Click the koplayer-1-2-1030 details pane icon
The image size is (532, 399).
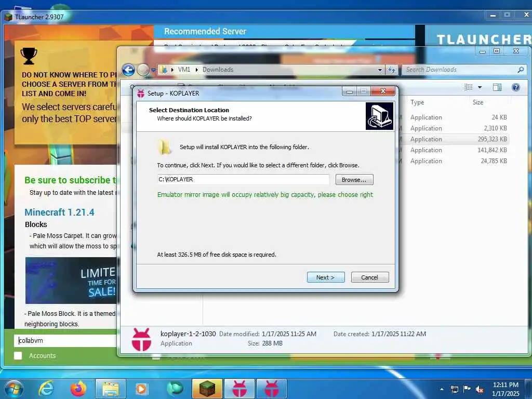(x=141, y=339)
